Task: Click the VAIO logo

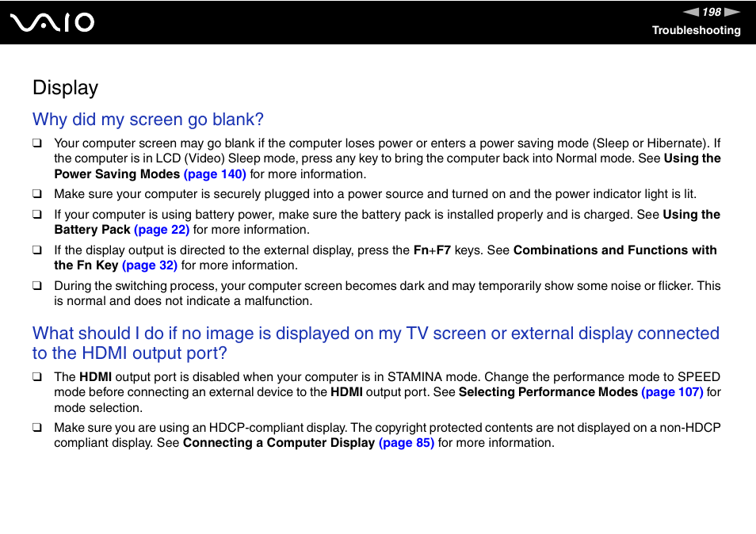Action: [x=52, y=23]
